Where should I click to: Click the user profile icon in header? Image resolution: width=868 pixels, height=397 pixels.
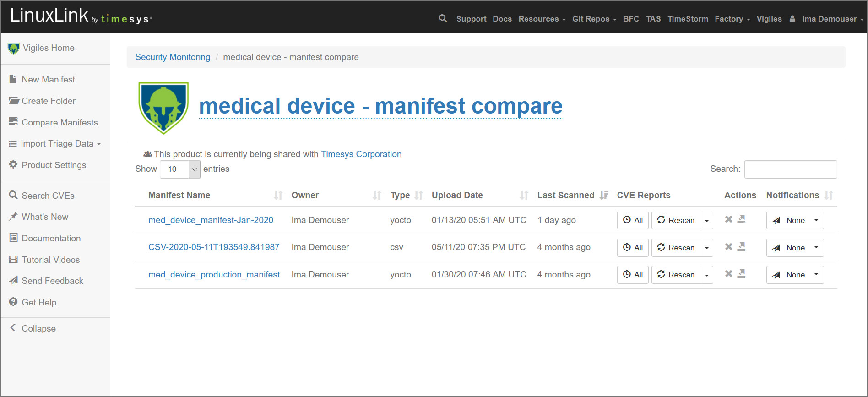792,19
